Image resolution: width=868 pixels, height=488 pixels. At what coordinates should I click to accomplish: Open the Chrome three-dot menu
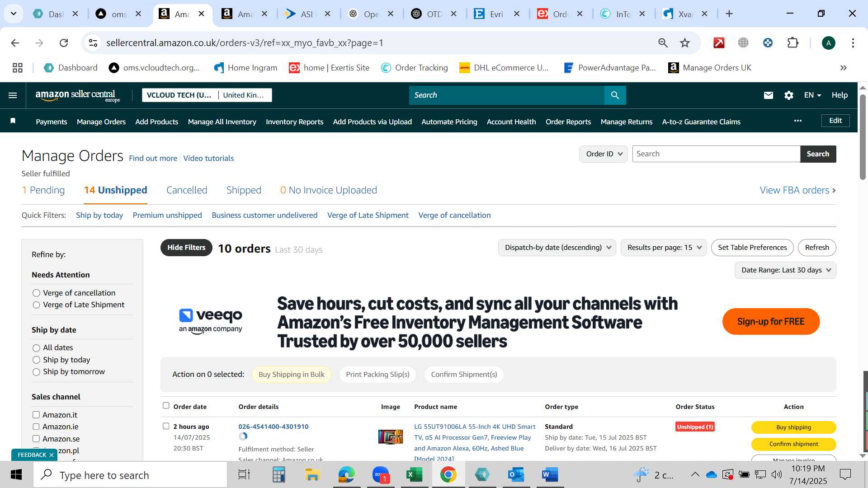[853, 43]
